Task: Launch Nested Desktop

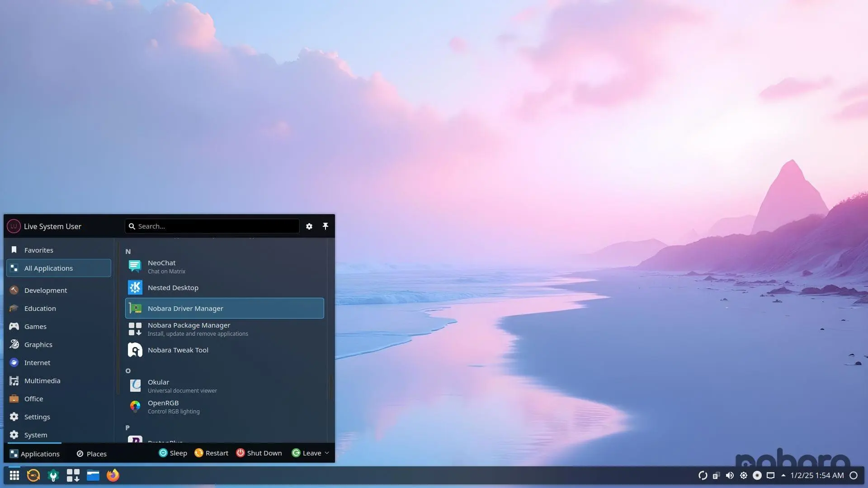Action: tap(224, 287)
